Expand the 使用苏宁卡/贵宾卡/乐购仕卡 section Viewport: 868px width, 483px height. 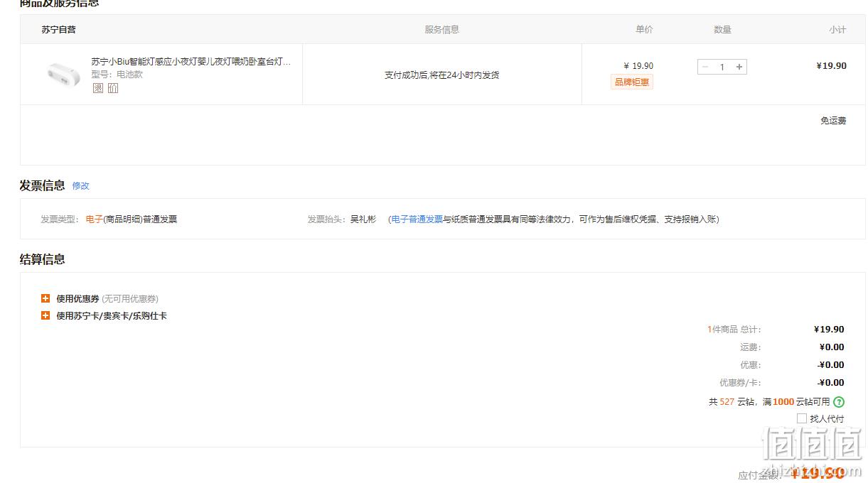[45, 315]
